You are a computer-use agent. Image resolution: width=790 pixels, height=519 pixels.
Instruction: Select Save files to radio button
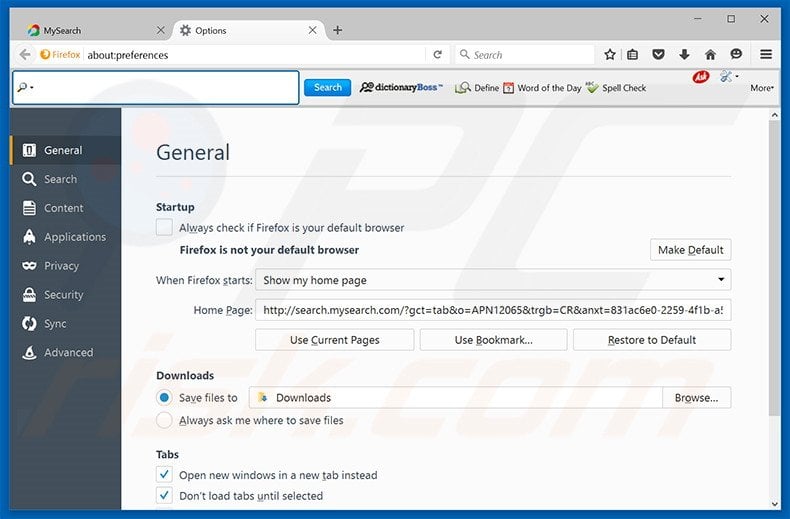164,398
